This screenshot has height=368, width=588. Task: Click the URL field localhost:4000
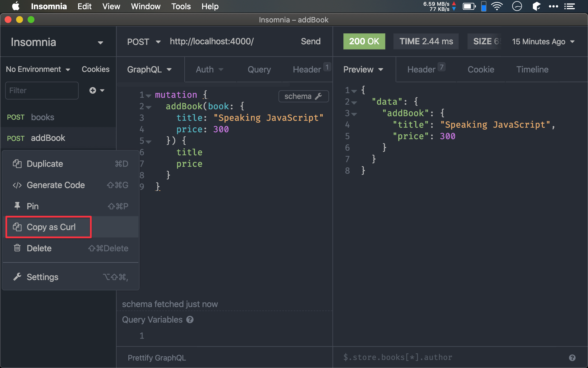pos(212,41)
